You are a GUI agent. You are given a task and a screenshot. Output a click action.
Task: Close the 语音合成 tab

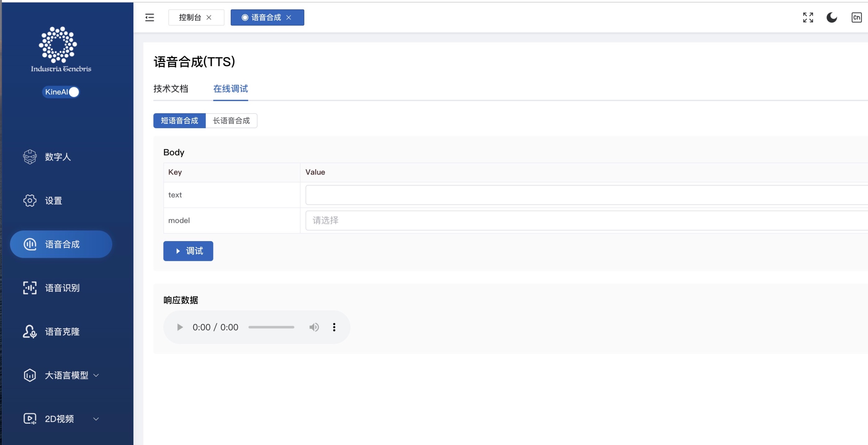289,17
